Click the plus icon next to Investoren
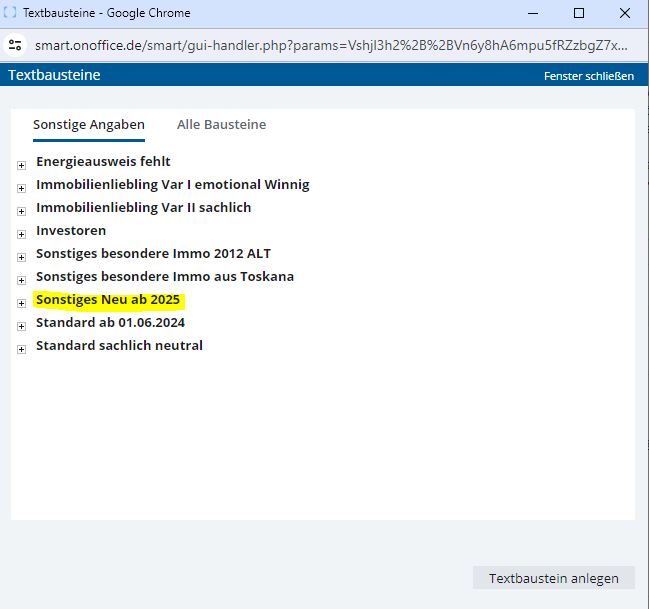649x609 pixels. pyautogui.click(x=21, y=233)
